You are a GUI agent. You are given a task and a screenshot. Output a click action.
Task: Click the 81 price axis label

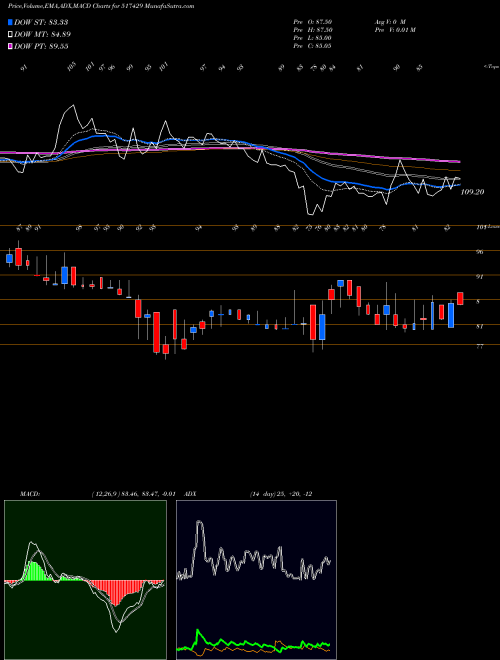click(x=479, y=326)
